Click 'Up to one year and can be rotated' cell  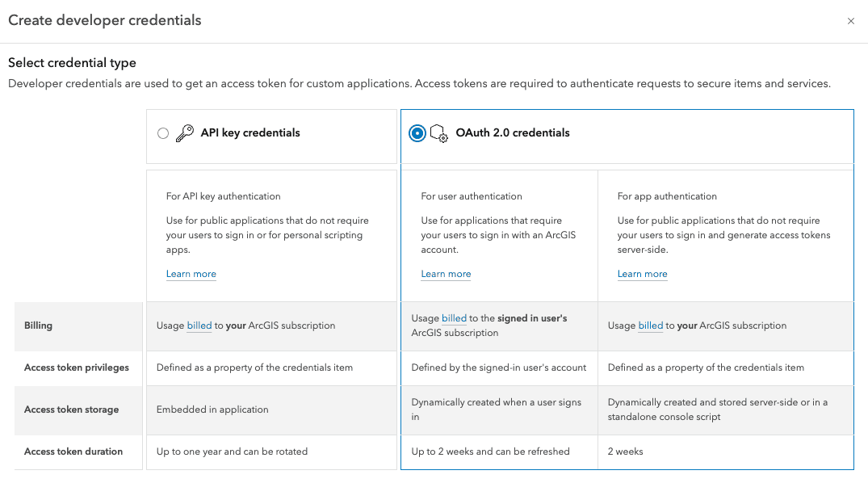tap(232, 451)
